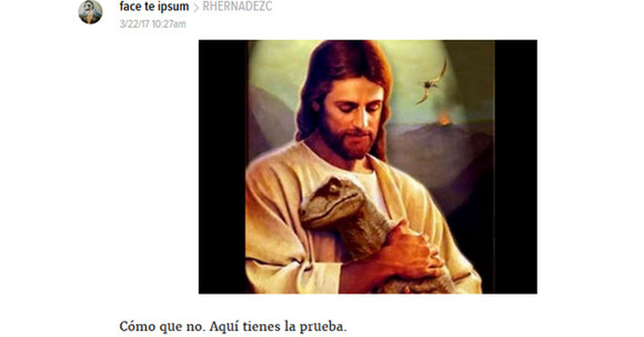Viewport: 644px width, 337px height.
Task: Click the left black border of image
Action: pos(222,167)
